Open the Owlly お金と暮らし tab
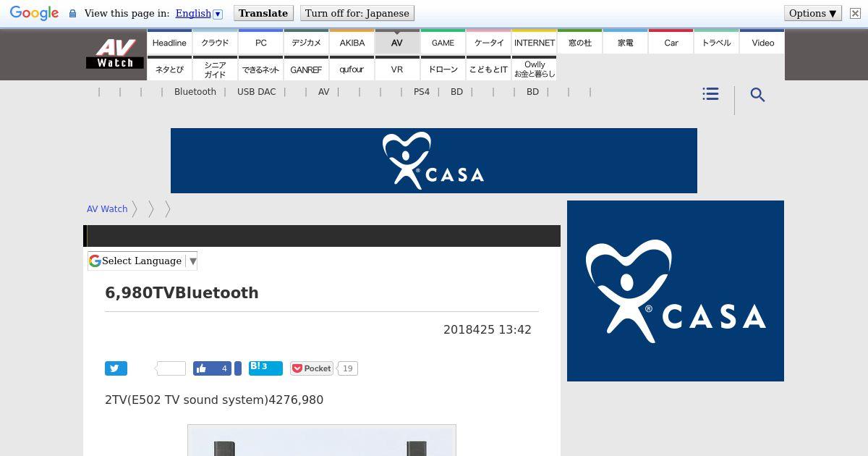 coord(535,69)
